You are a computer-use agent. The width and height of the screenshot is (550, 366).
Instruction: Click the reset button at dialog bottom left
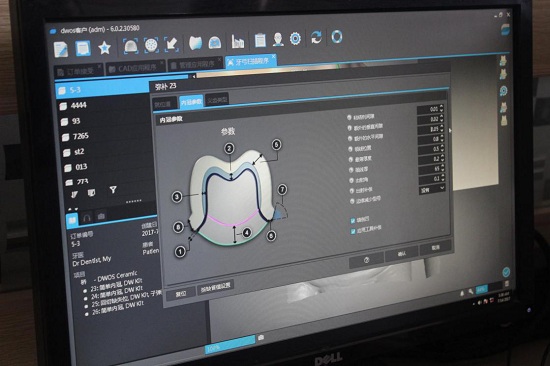181,294
